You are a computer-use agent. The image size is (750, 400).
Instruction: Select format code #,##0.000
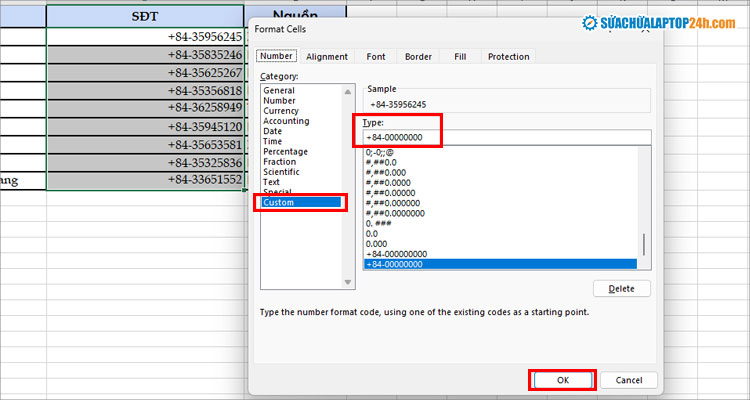386,172
